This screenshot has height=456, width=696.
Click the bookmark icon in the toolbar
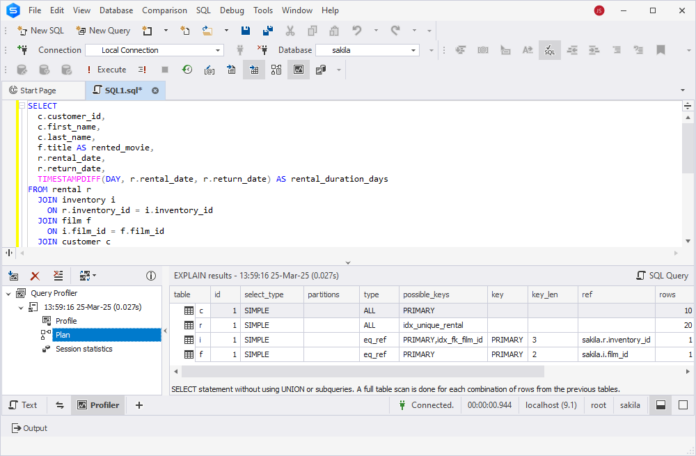coord(660,50)
